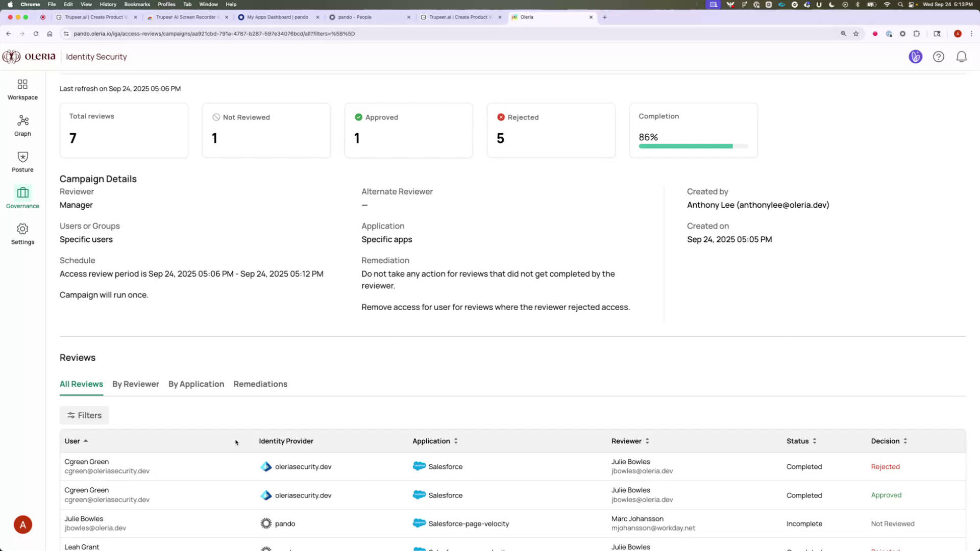The height and width of the screenshot is (551, 980).
Task: Go to Workspace via the sidebar icon
Action: pyautogui.click(x=22, y=89)
